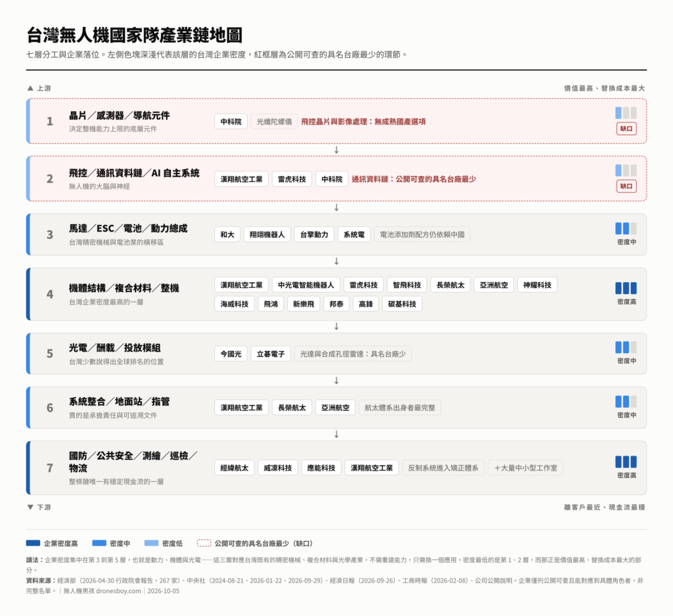
Task: Click red text 通訊資料鏈：公開可查的具名台廠最少
Action: [x=414, y=179]
